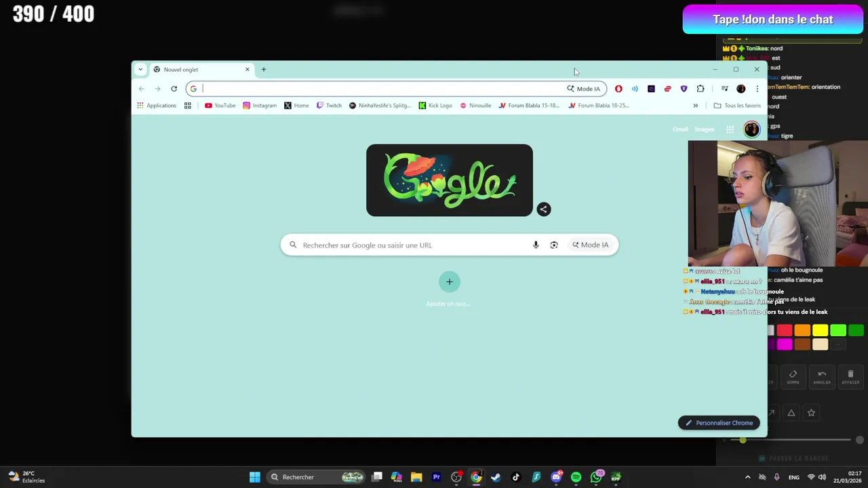
Task: Open tab search dropdown arrow
Action: point(140,69)
